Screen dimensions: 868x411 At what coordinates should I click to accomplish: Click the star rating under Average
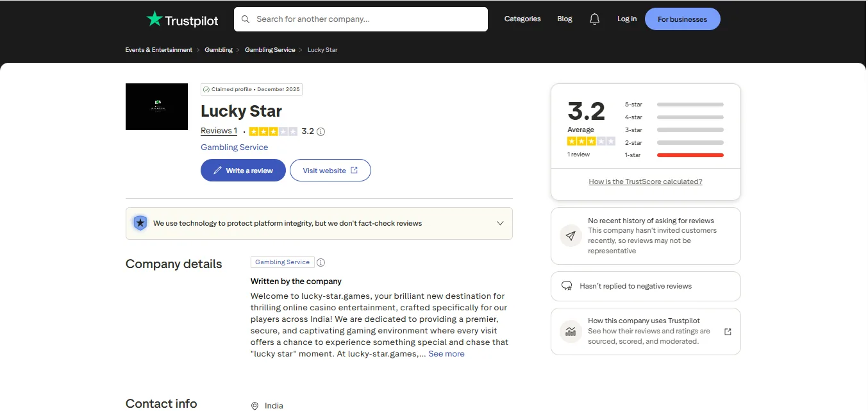(x=591, y=141)
